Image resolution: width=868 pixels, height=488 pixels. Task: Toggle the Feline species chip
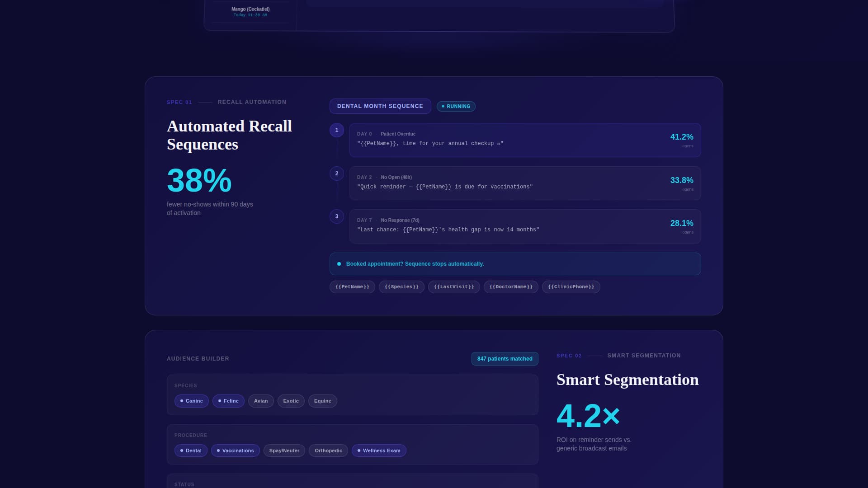click(x=228, y=401)
